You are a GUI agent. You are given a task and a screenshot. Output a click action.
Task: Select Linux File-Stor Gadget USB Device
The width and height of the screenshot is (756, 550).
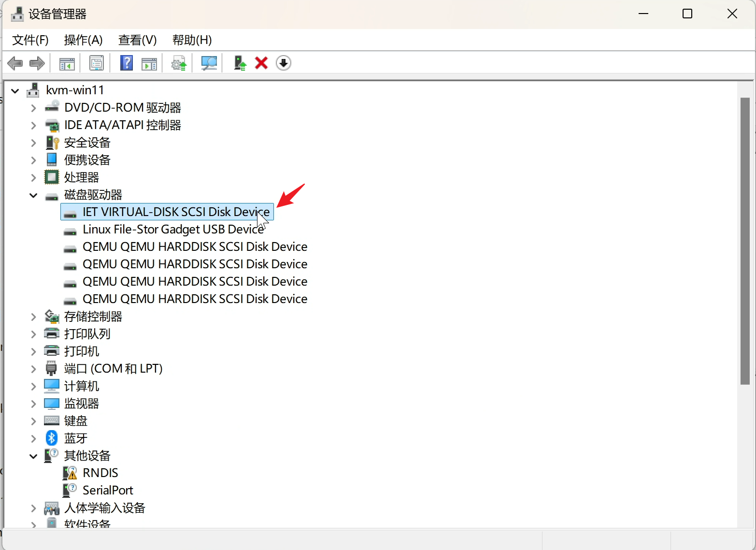(x=173, y=230)
